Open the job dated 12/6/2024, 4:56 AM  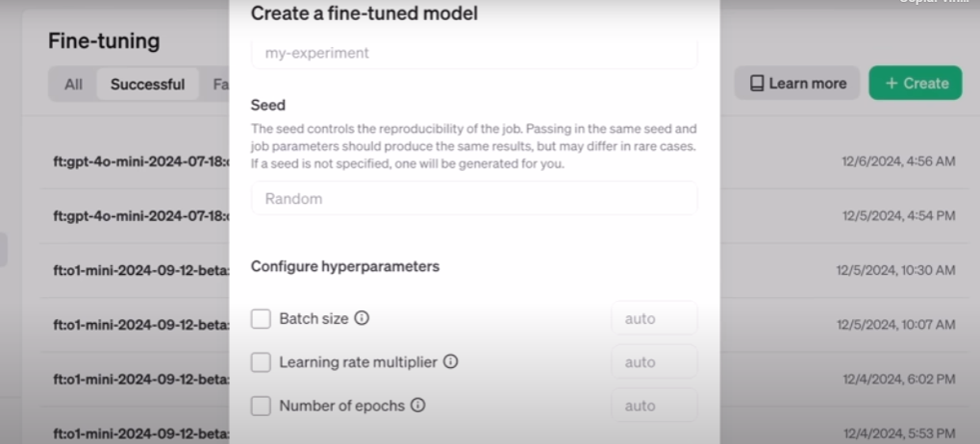tap(898, 161)
